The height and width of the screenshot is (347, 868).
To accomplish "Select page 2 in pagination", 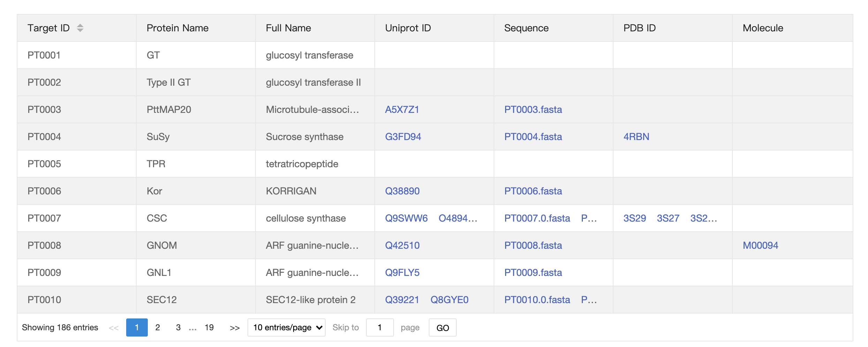I will pos(158,327).
